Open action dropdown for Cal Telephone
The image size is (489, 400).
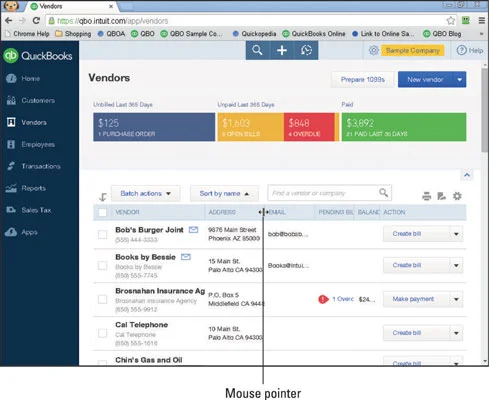click(x=456, y=333)
